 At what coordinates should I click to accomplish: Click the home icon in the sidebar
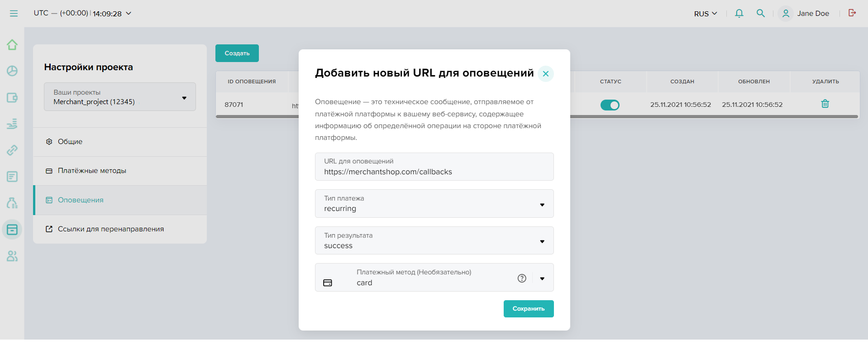pos(12,45)
